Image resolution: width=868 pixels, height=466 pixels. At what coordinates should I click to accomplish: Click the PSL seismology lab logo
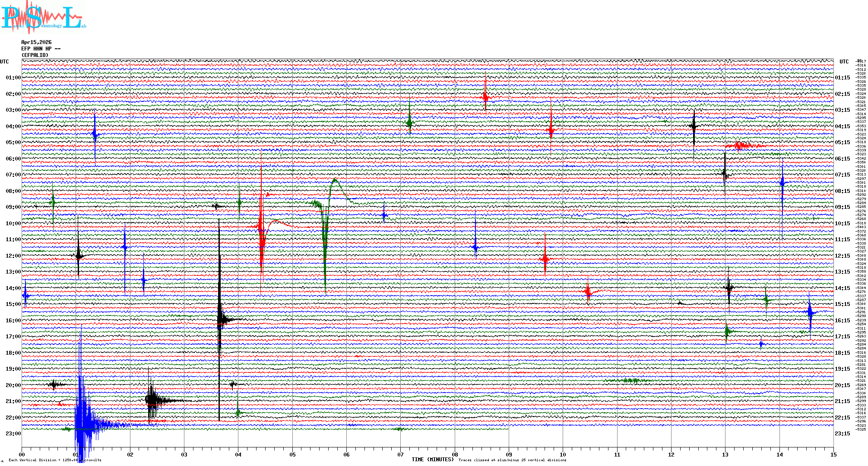pyautogui.click(x=42, y=17)
